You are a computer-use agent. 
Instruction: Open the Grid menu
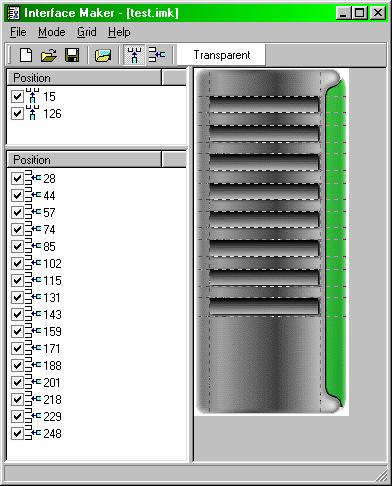pos(87,32)
